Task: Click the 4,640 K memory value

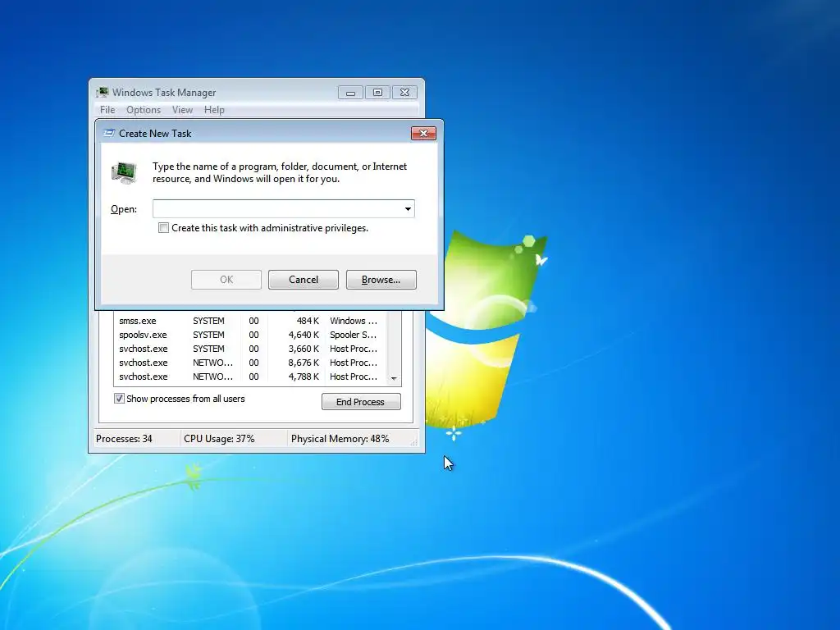Action: tap(304, 335)
